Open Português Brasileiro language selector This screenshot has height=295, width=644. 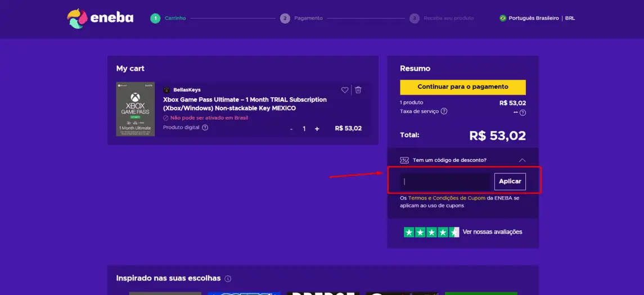(534, 19)
